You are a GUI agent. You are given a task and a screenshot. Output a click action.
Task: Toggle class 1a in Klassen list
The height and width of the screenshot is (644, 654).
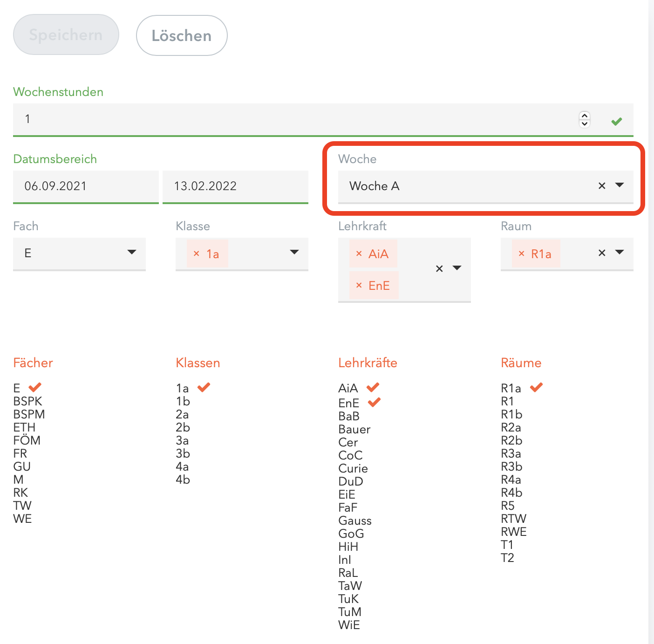(x=183, y=388)
